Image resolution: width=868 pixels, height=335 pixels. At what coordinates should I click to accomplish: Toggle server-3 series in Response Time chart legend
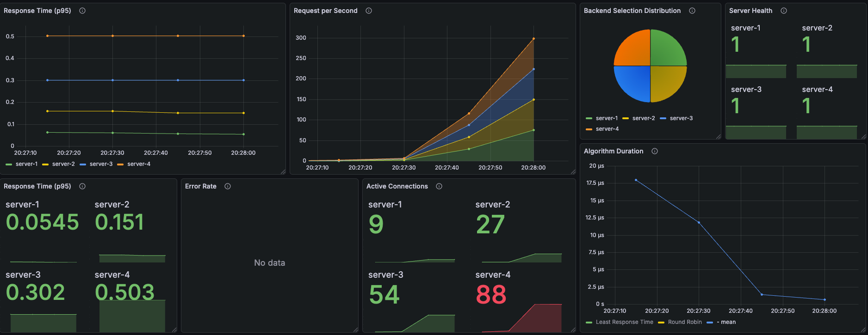click(x=101, y=164)
